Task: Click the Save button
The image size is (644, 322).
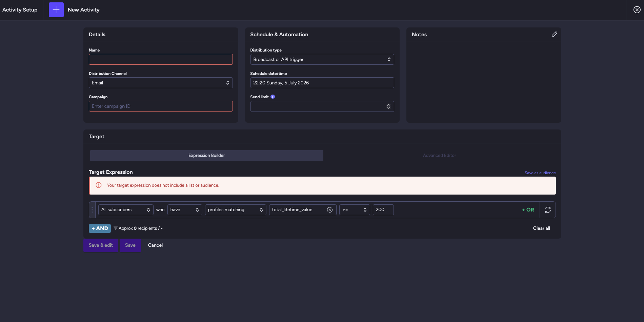Action: (130, 245)
